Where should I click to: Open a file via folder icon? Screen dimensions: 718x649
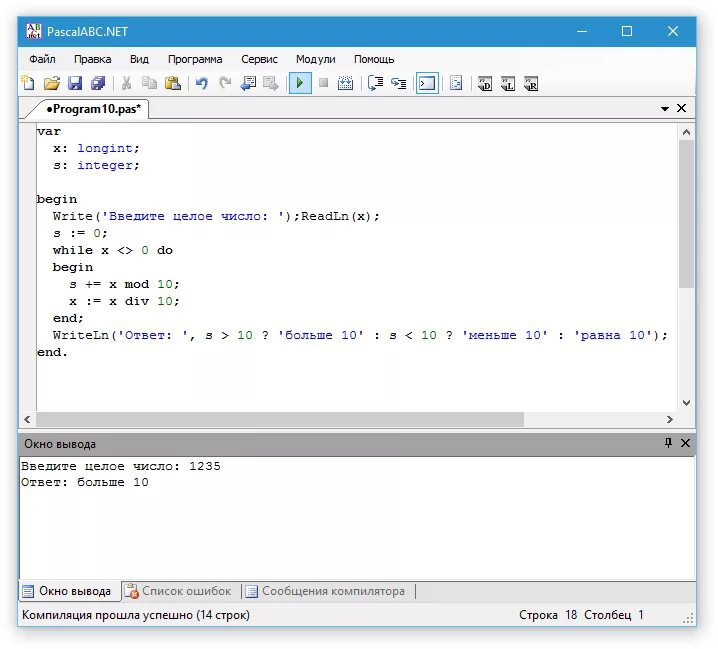pos(52,83)
